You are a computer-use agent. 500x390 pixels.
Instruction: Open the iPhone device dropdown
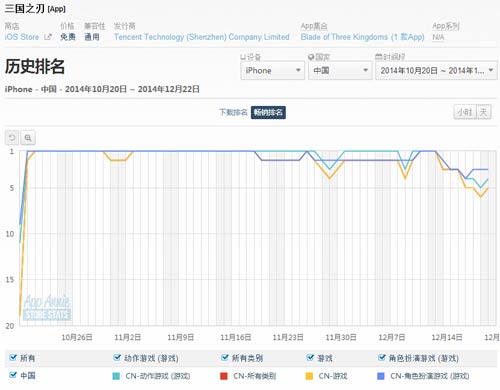[x=272, y=70]
